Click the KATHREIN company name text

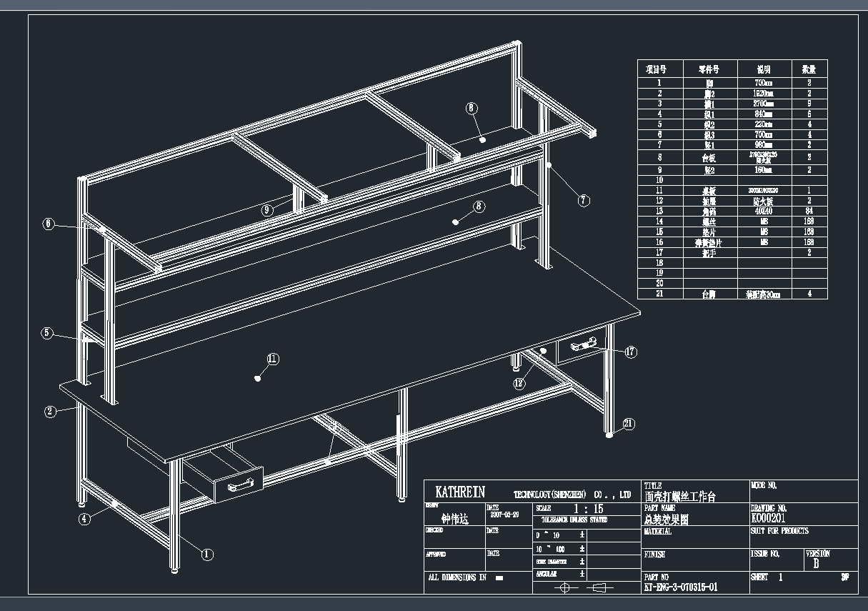pyautogui.click(x=460, y=492)
